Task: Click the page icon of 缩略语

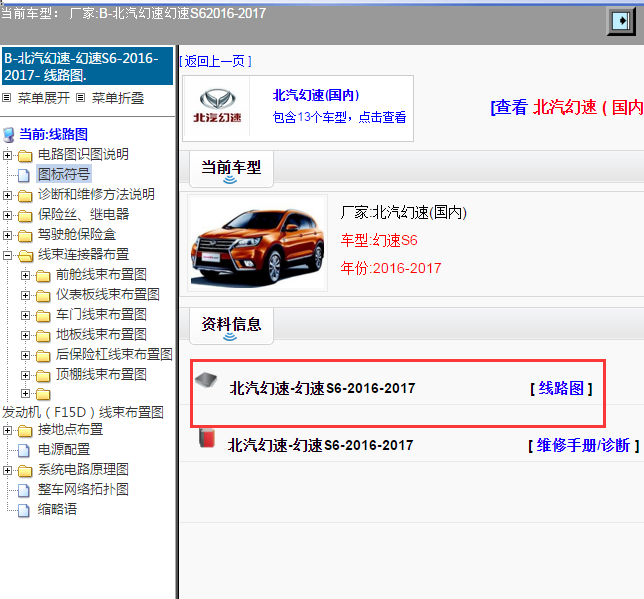Action: [24, 510]
